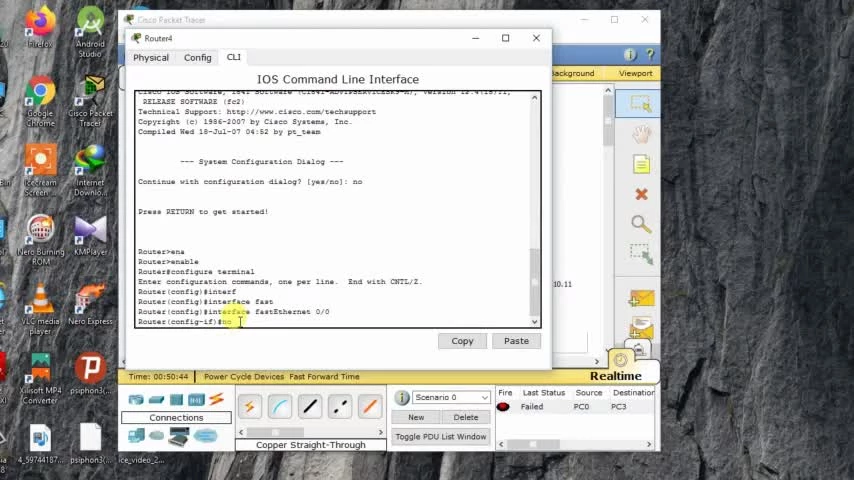The image size is (854, 480).
Task: Select the Custom Made Devices category
Action: (179, 436)
